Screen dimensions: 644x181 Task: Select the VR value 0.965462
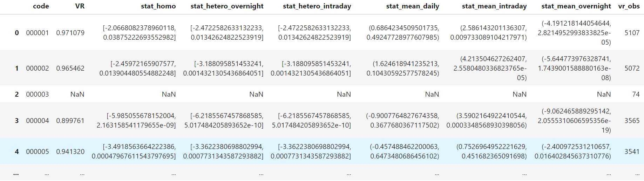(x=70, y=68)
